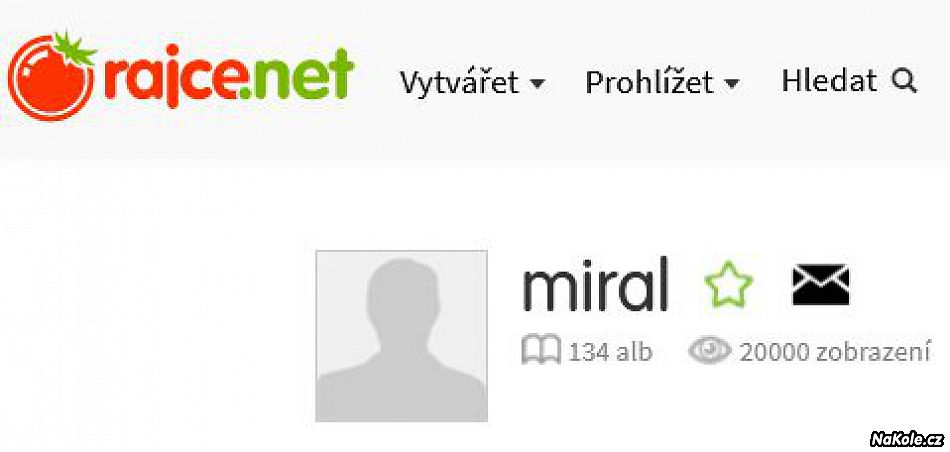Click the username miral
Image resolution: width=950 pixels, height=452 pixels.
pyautogui.click(x=595, y=284)
